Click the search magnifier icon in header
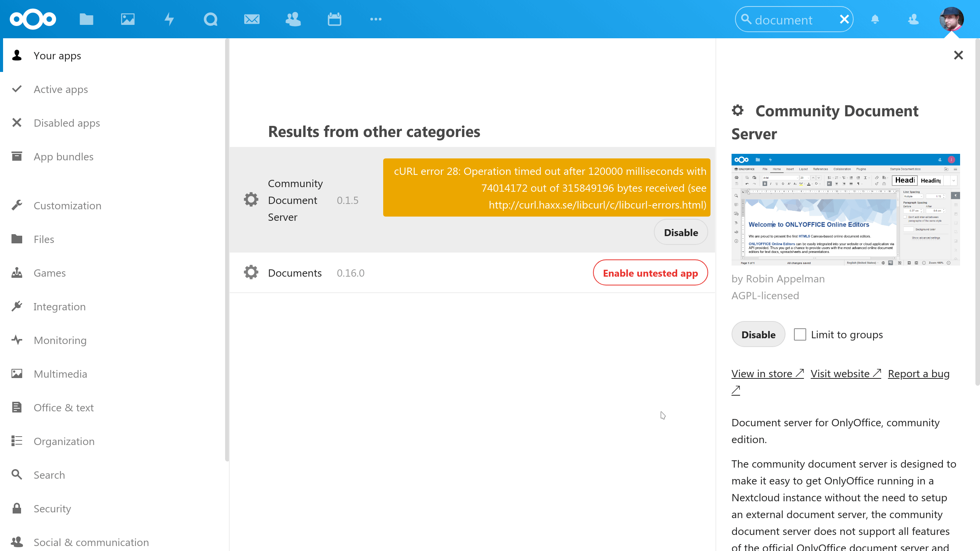The image size is (980, 551). coord(746,19)
